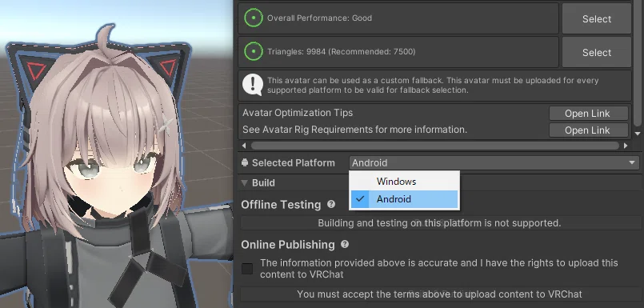Image resolution: width=644 pixels, height=308 pixels.
Task: Click 'Building and testing on this platform' button
Action: 439,223
